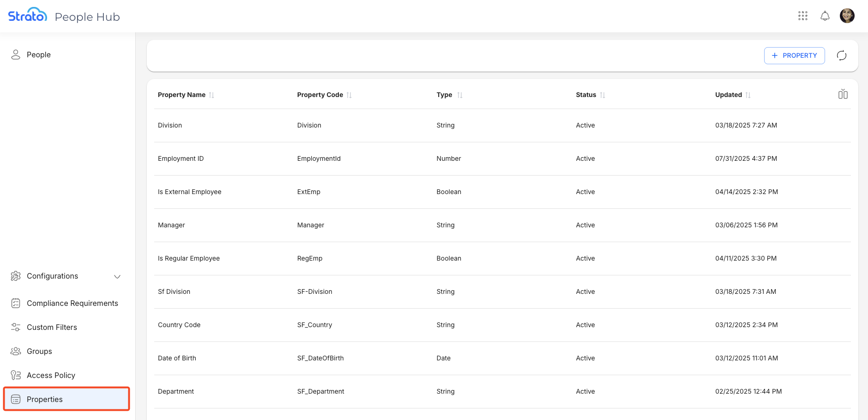
Task: Open Custom Filters page
Action: (52, 327)
